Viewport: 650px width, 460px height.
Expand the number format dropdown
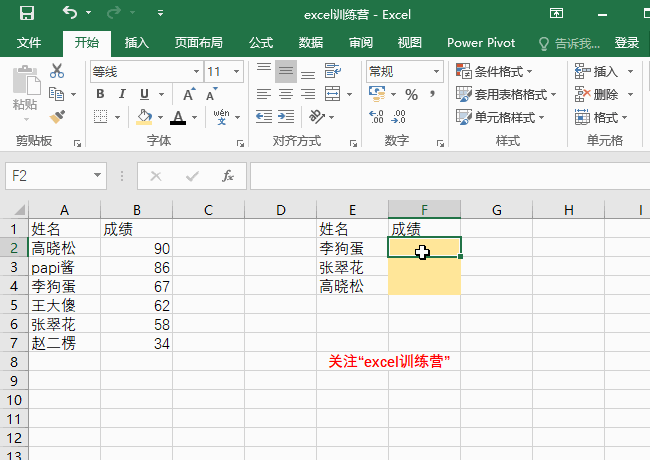436,72
